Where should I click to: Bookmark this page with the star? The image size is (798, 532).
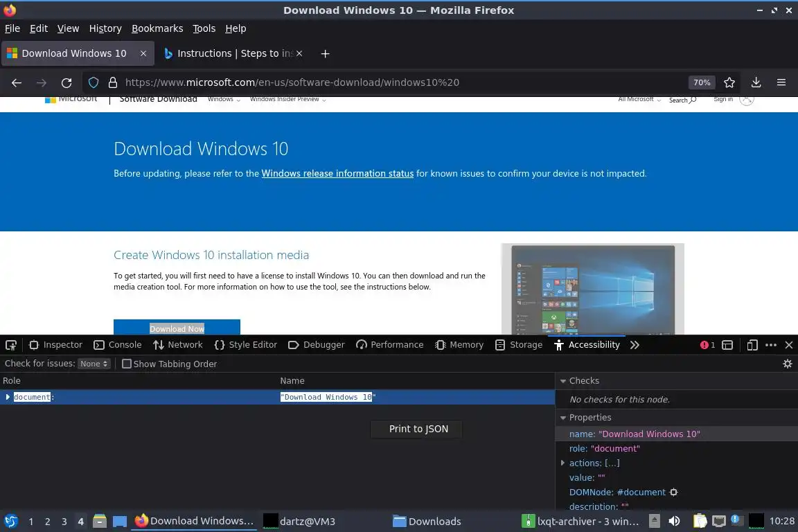pyautogui.click(x=729, y=82)
